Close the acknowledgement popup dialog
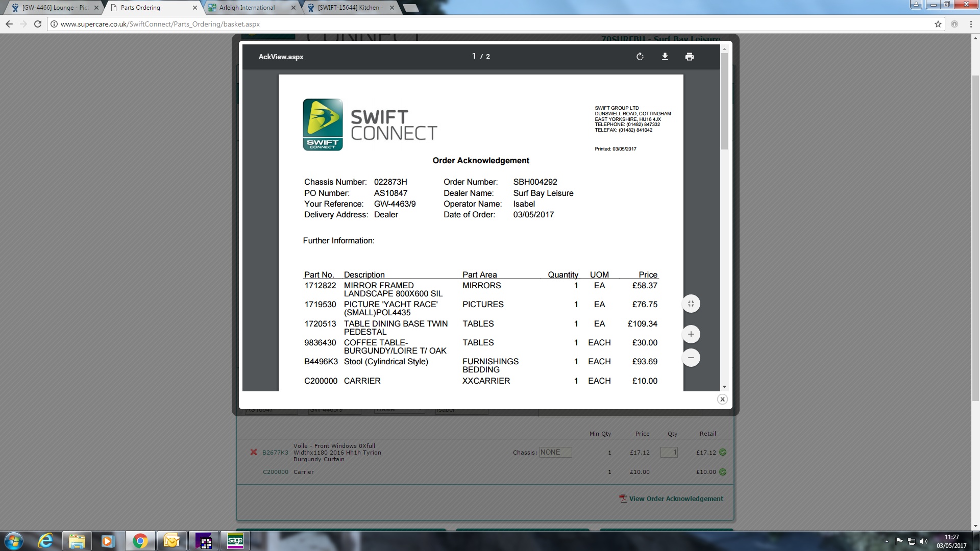Viewport: 980px width, 551px height. 722,399
